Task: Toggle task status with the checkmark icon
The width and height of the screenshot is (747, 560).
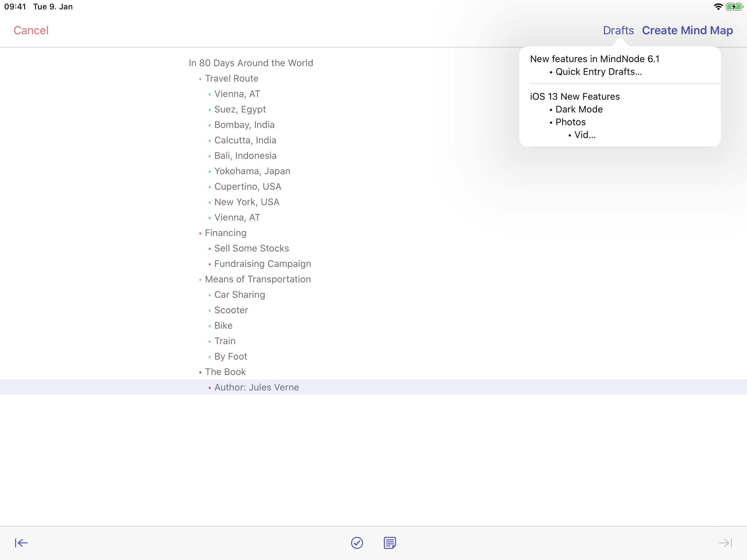Action: coord(357,543)
